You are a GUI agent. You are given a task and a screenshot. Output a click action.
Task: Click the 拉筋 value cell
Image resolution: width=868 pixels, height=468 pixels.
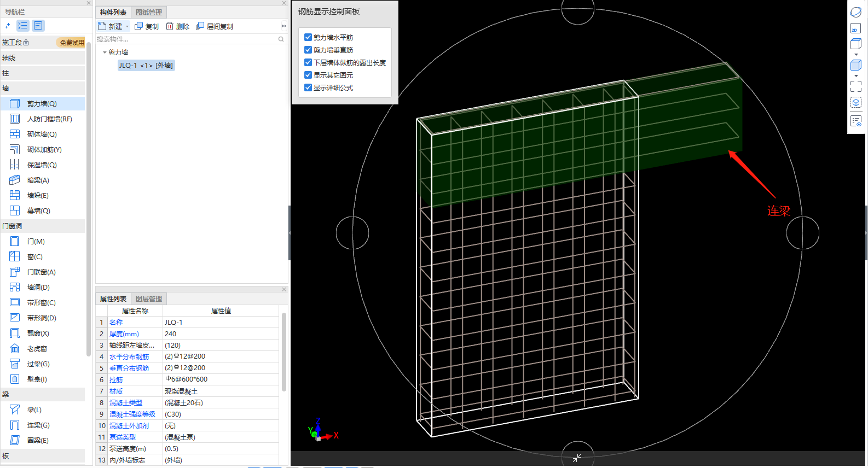tap(221, 379)
